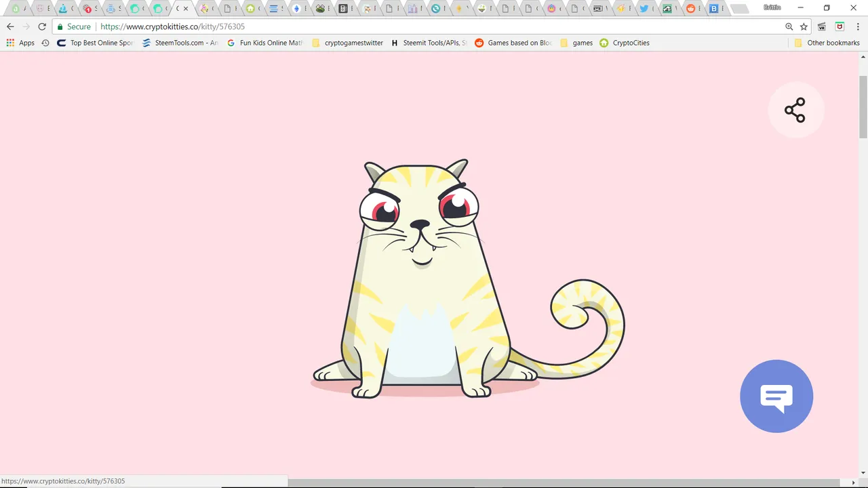Viewport: 868px width, 488px height.
Task: Go back to the previous page
Action: click(x=10, y=26)
